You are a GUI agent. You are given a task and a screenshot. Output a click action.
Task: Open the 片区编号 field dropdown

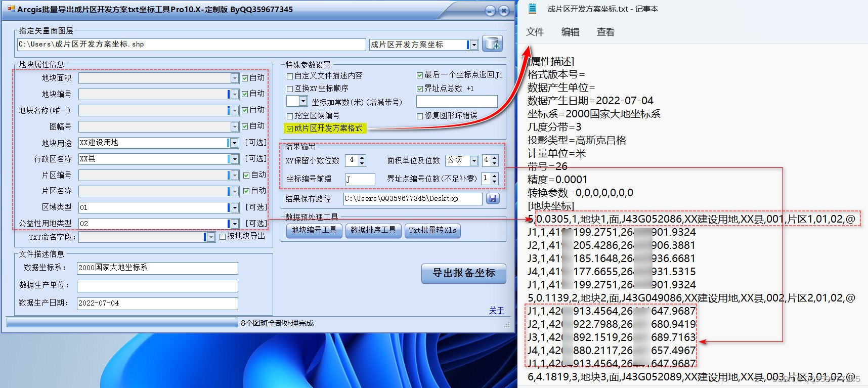235,175
